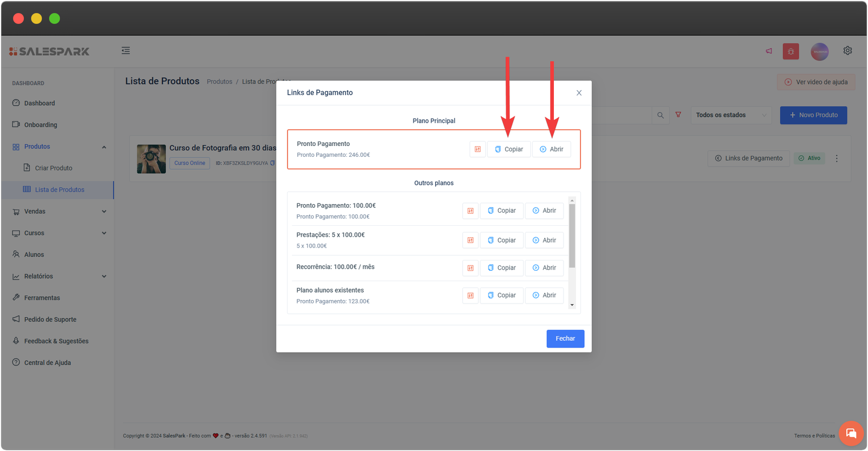The image size is (868, 451).
Task: Click the filter funnel icon
Action: pos(678,115)
